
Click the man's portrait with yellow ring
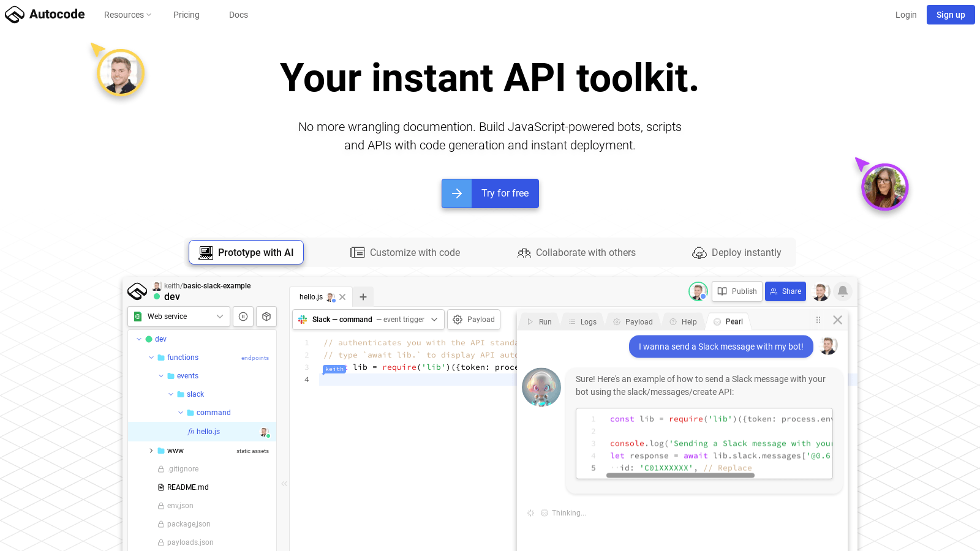point(121,73)
